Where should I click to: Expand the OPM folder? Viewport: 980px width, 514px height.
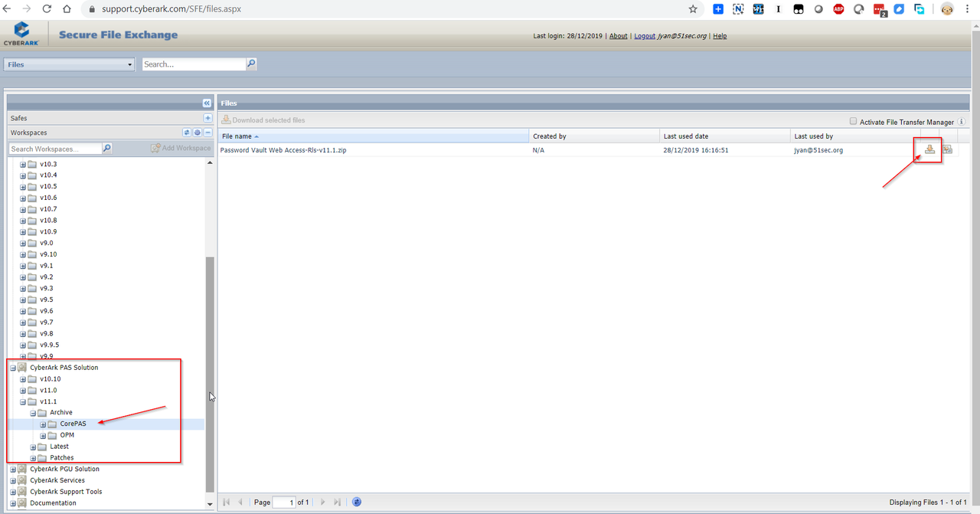43,435
